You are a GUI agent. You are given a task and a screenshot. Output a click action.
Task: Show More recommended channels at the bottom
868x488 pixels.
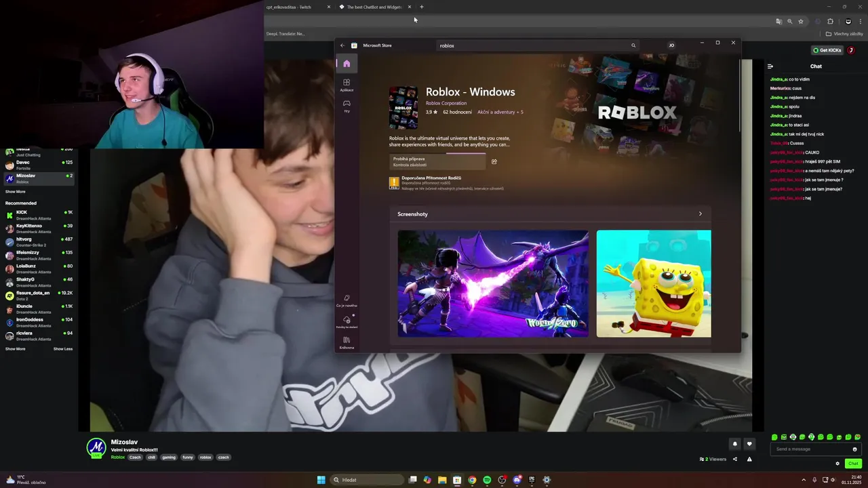pos(16,349)
